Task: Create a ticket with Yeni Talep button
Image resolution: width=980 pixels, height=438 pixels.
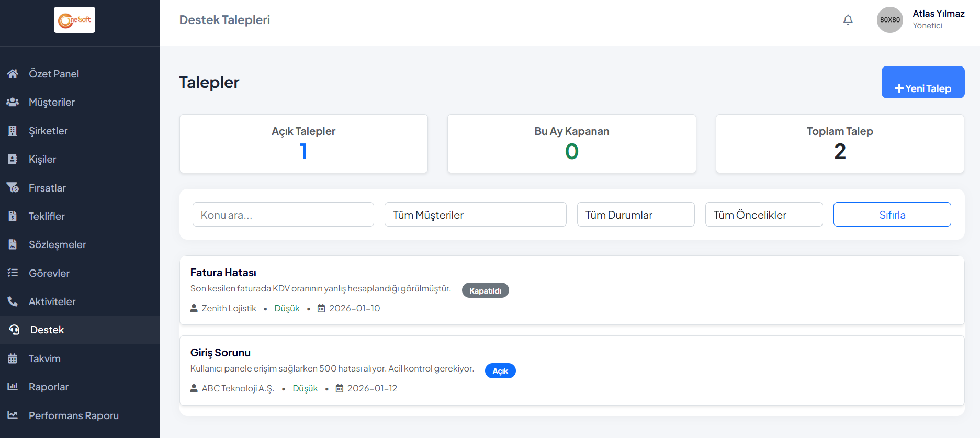Action: pos(922,83)
